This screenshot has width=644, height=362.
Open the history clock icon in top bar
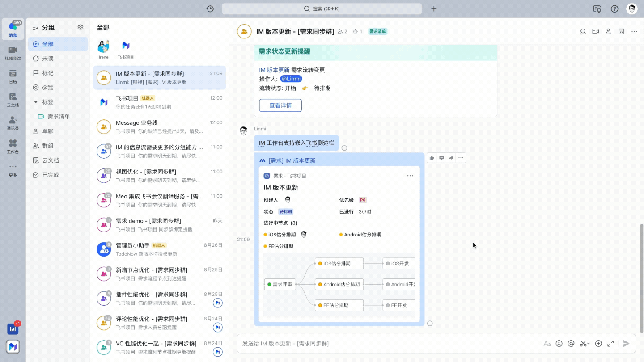coord(210,9)
